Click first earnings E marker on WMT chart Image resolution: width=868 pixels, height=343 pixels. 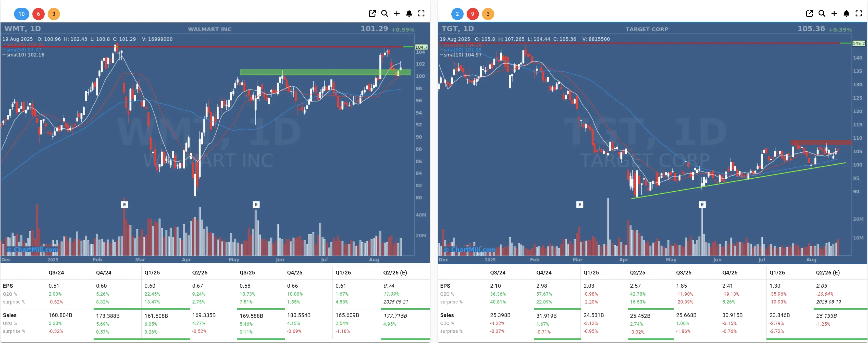124,204
